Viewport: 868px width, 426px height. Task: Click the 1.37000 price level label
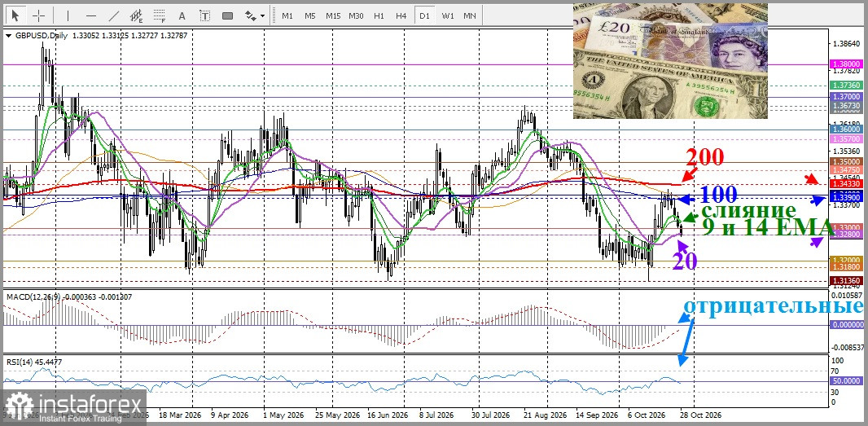tap(846, 96)
